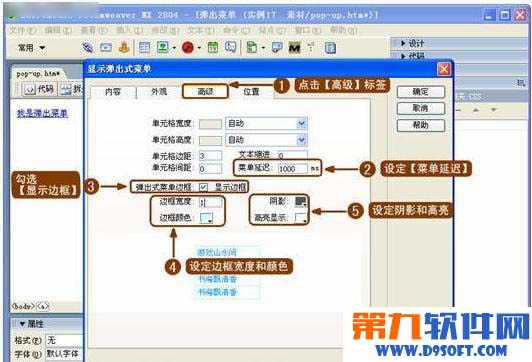Open the 边框颜色 color swatch
This screenshot has height=362, width=532.
tap(206, 218)
